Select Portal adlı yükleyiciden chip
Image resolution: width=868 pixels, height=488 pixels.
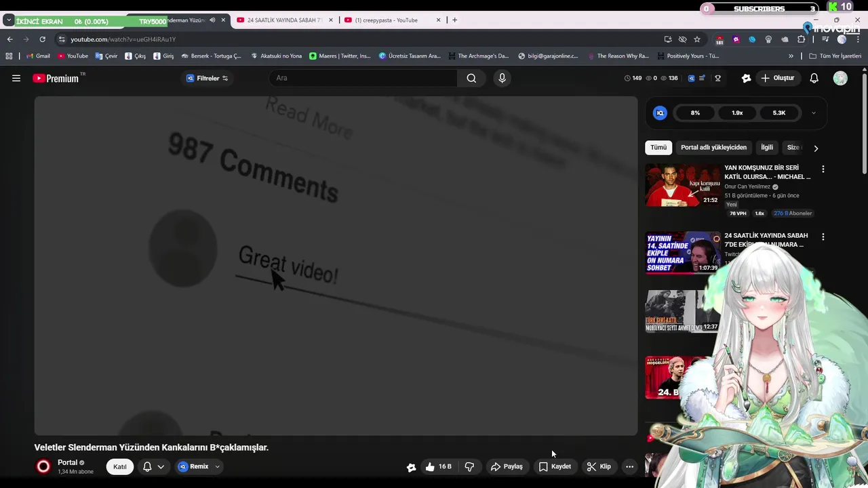click(713, 147)
